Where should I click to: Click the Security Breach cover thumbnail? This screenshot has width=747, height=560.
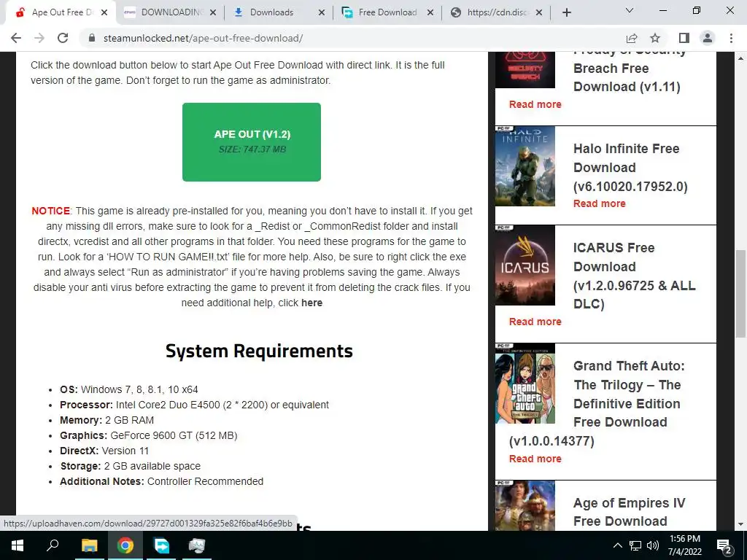(x=525, y=70)
